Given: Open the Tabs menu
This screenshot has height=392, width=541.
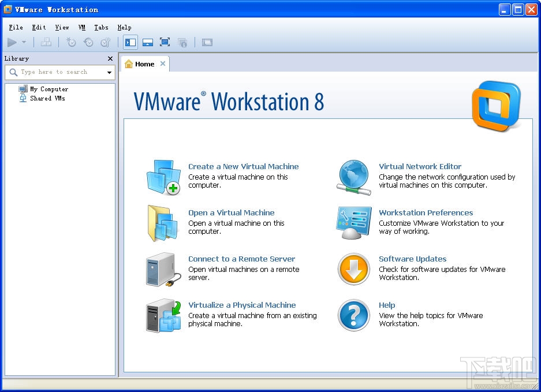Looking at the screenshot, I should pos(102,27).
